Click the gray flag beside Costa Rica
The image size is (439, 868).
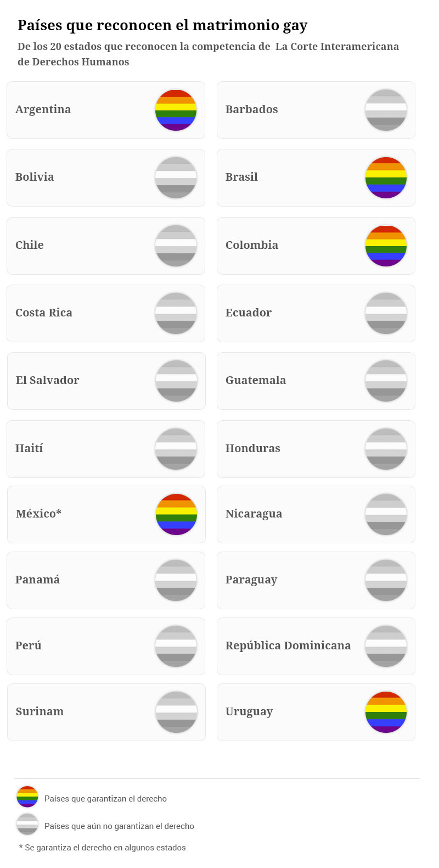[x=176, y=313]
